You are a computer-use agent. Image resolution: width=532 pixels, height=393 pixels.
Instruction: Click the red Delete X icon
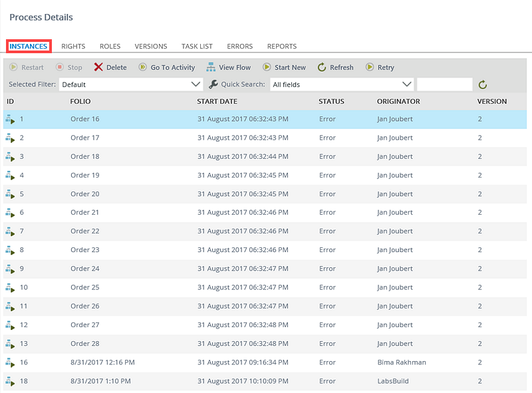(98, 67)
